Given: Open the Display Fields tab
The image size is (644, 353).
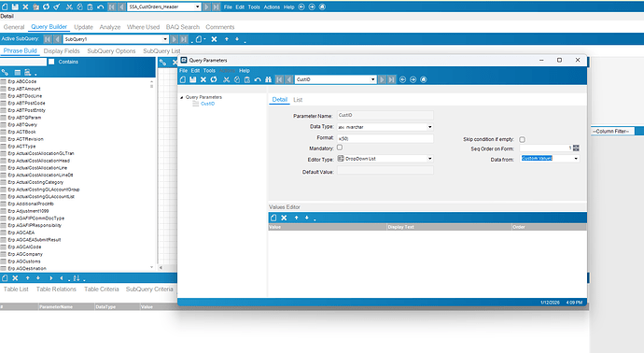Looking at the screenshot, I should [62, 51].
